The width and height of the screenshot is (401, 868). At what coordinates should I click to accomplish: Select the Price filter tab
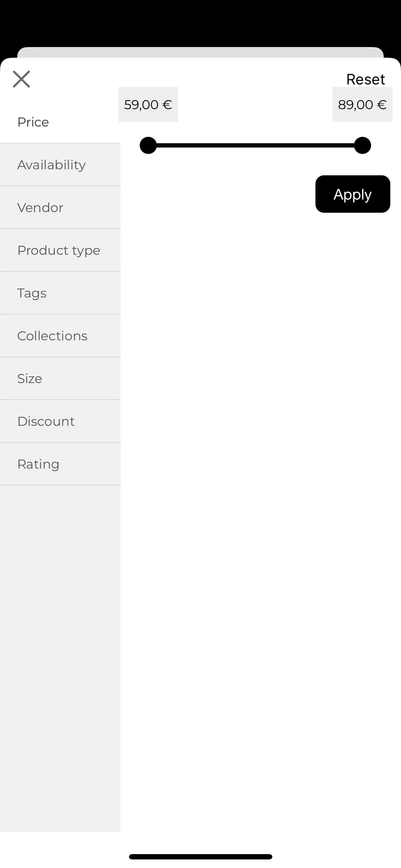pyautogui.click(x=60, y=122)
